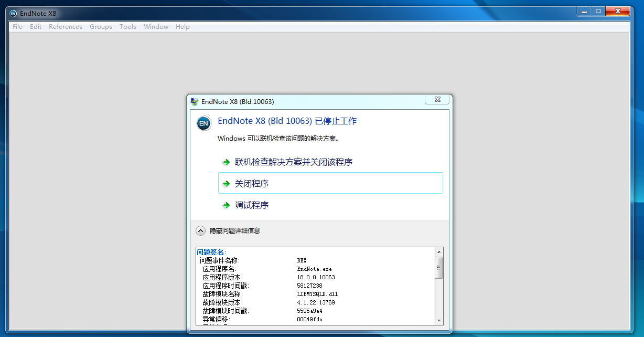The height and width of the screenshot is (337, 644).
Task: Click green arrow beside 联机检查解决方案
Action: (x=226, y=162)
